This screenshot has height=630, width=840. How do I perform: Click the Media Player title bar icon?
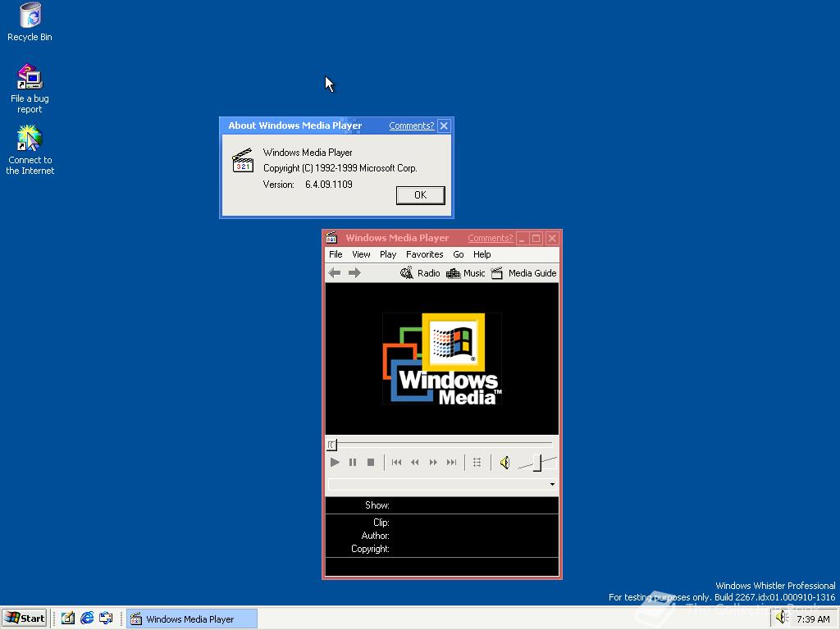coord(332,237)
